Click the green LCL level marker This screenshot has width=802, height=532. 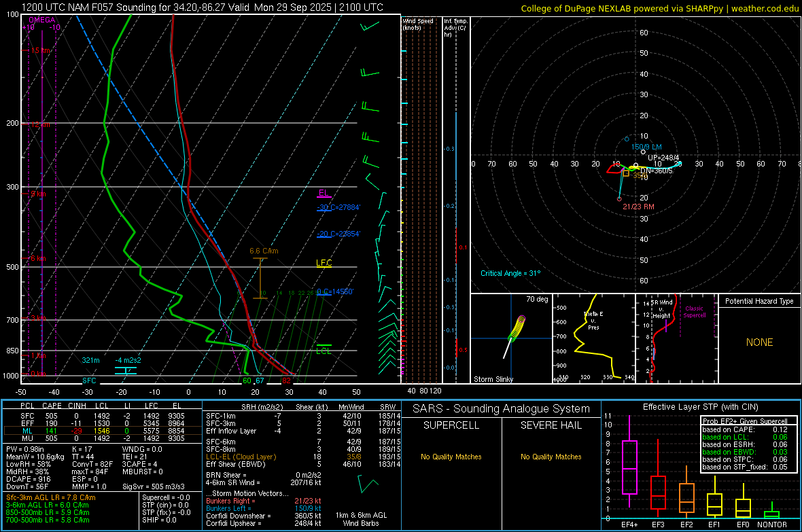[324, 351]
